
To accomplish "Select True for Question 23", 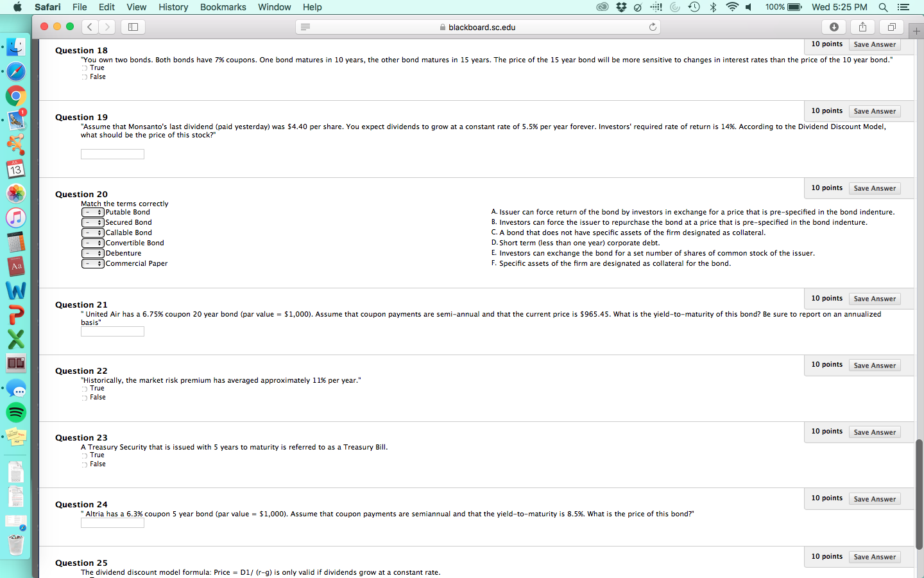I will pos(84,455).
